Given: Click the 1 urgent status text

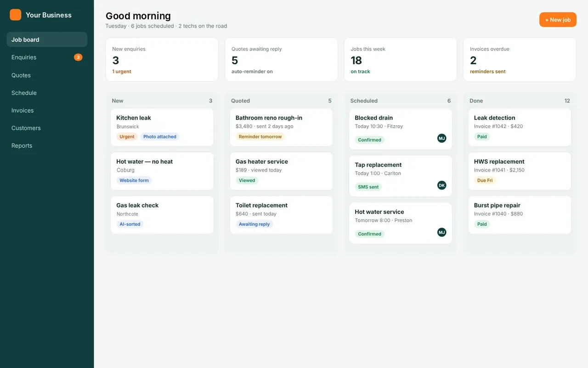Looking at the screenshot, I should click(x=122, y=72).
